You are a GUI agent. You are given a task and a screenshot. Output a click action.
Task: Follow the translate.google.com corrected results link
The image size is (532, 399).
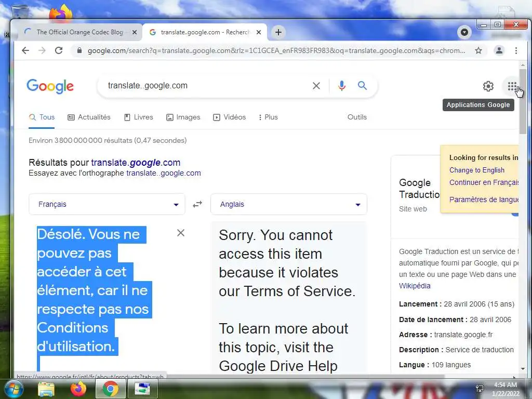(136, 163)
